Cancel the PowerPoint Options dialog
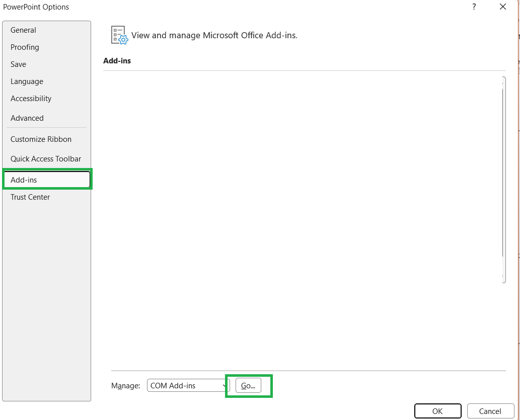Image resolution: width=520 pixels, height=420 pixels. [490, 411]
